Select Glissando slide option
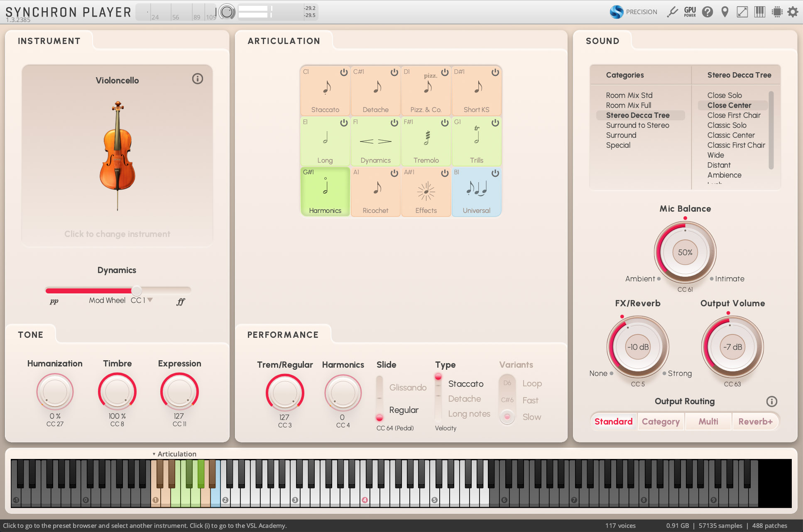 [x=408, y=388]
